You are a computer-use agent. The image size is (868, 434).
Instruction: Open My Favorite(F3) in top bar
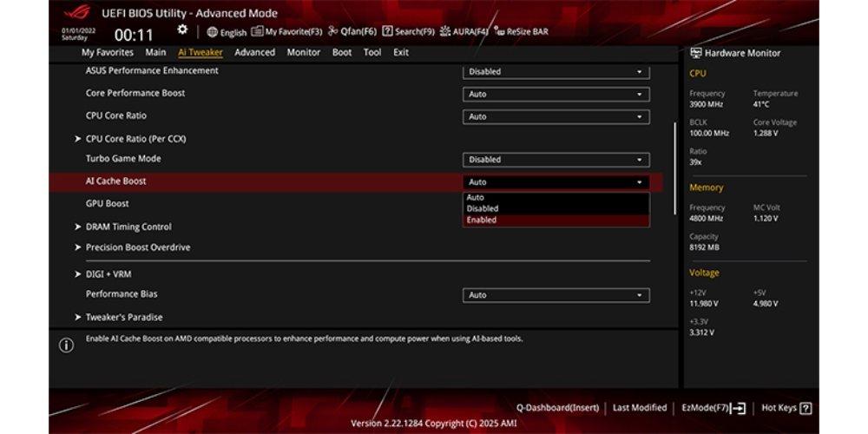click(x=286, y=31)
